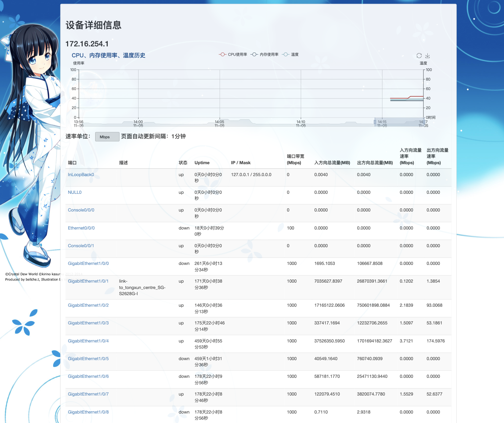Open the InLoopBack0 port link
Image resolution: width=504 pixels, height=423 pixels.
click(81, 175)
